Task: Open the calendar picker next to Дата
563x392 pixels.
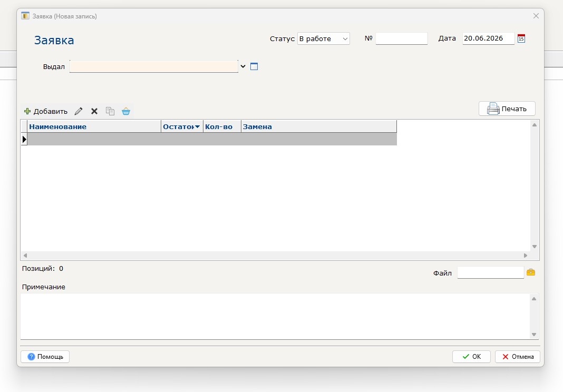Action: [521, 38]
